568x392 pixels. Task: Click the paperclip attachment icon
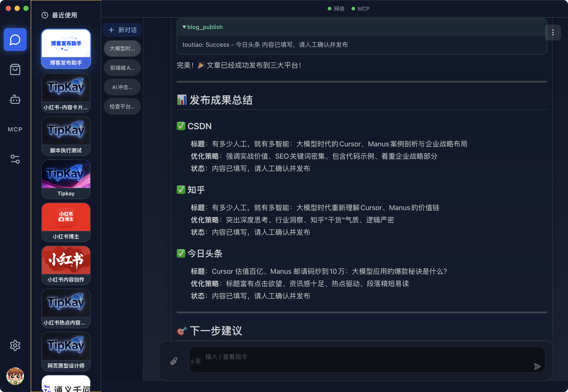(174, 361)
